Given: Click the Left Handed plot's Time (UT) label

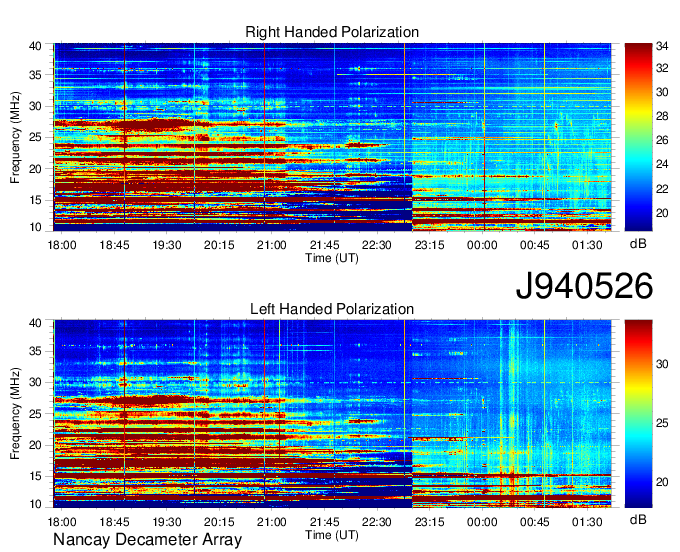Looking at the screenshot, I should pyautogui.click(x=332, y=535).
